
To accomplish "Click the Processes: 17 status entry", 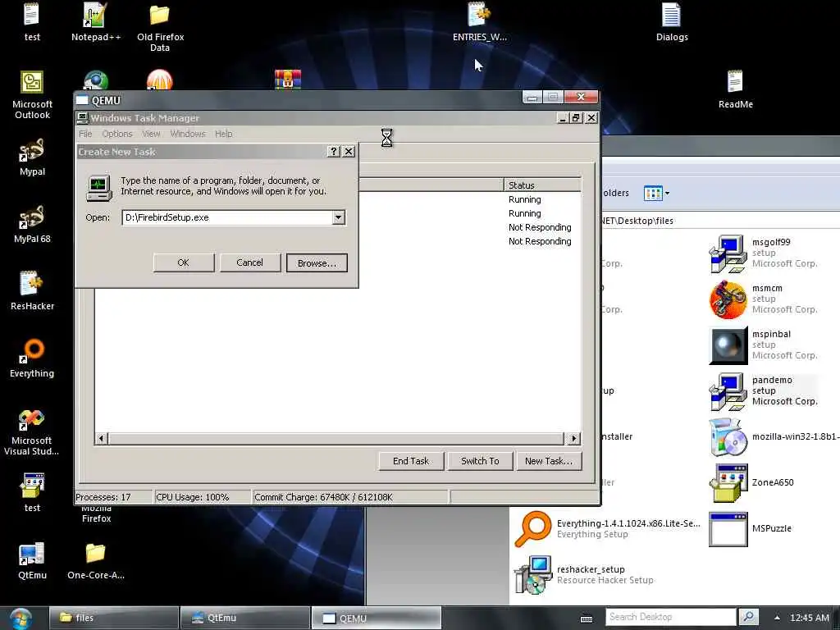I will pyautogui.click(x=113, y=497).
